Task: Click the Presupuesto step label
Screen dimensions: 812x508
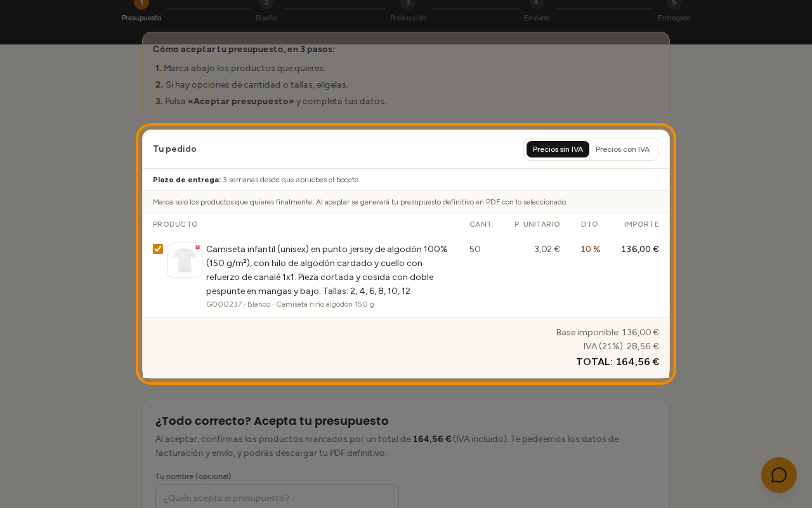Action: pyautogui.click(x=141, y=18)
